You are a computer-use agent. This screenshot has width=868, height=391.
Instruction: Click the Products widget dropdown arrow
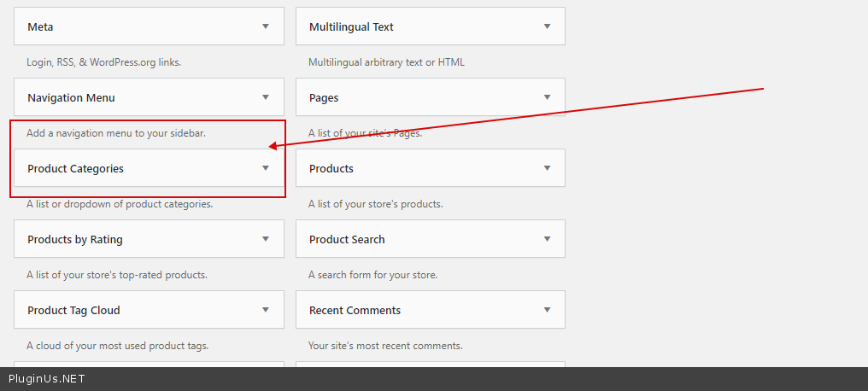(x=547, y=168)
